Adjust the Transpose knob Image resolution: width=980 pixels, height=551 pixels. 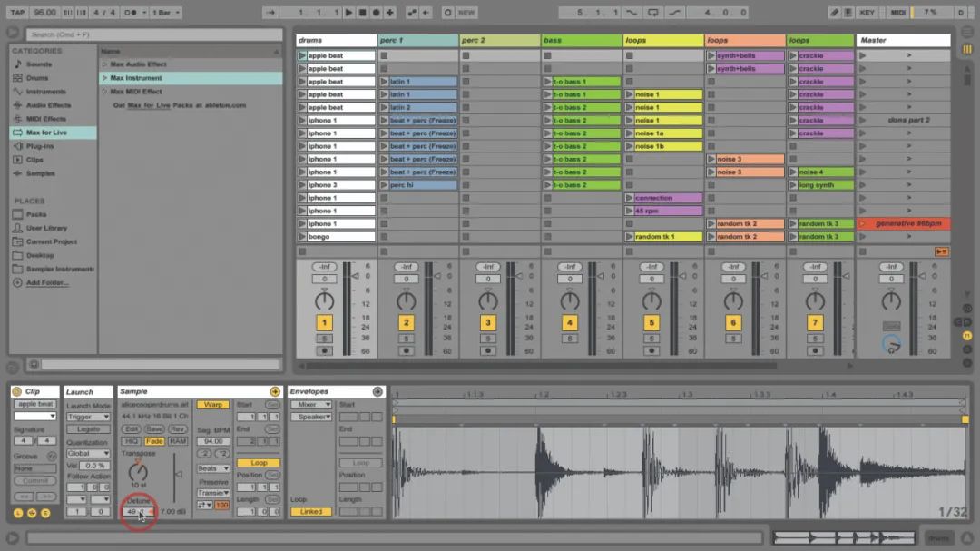(x=138, y=471)
